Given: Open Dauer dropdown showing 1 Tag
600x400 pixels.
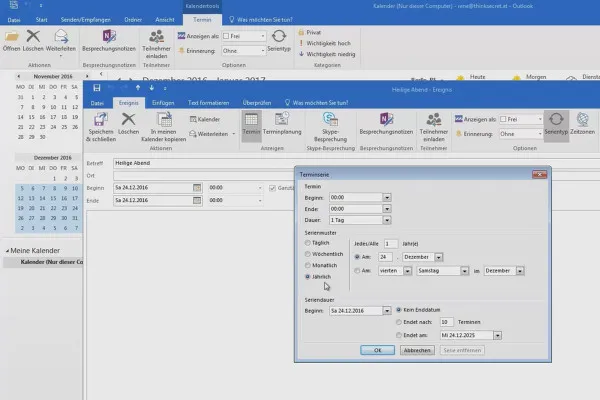Looking at the screenshot, I should (x=387, y=220).
